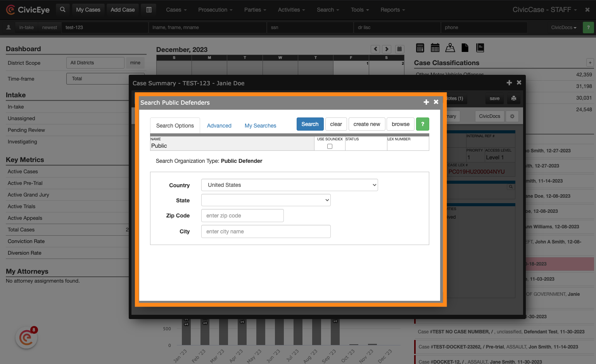Click the ssn field in the quick search bar

click(x=310, y=28)
